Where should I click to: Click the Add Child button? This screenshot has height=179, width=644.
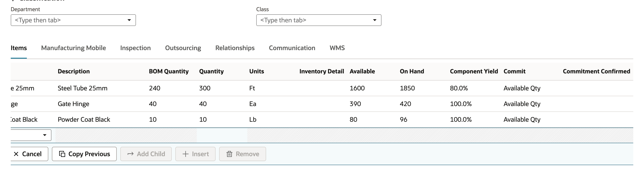point(146,154)
